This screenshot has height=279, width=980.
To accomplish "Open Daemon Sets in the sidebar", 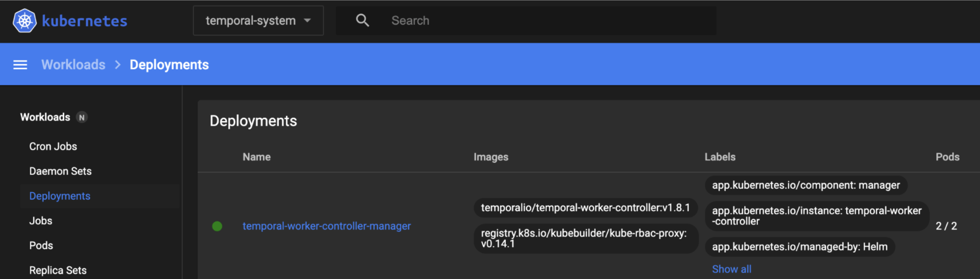I will pyautogui.click(x=60, y=171).
